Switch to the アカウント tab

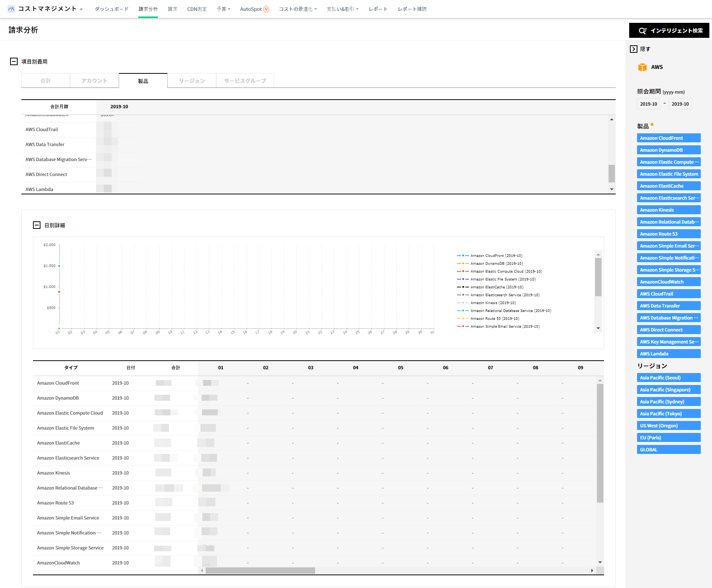pyautogui.click(x=94, y=81)
